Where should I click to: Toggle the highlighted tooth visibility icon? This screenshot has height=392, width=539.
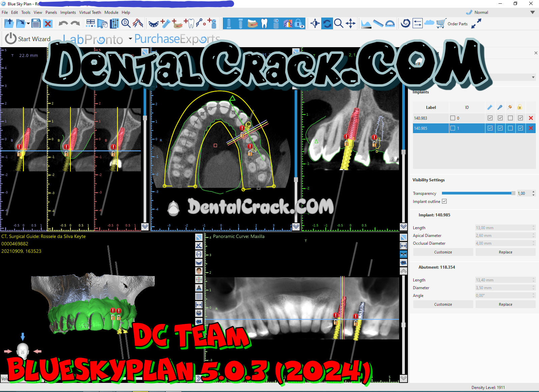click(264, 24)
